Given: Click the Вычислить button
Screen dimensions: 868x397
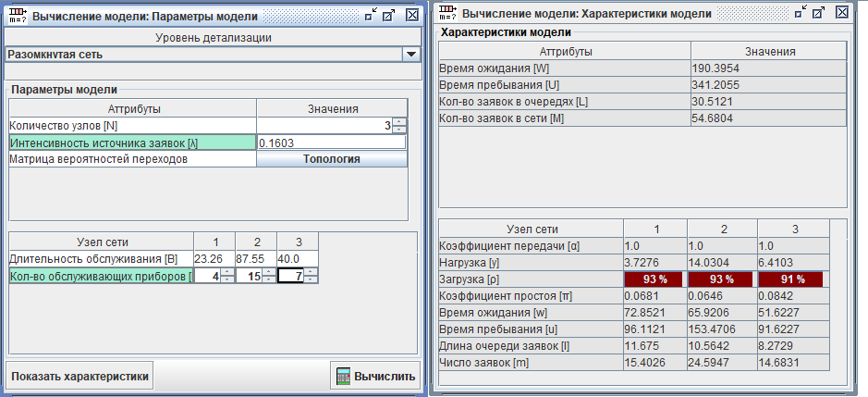Looking at the screenshot, I should click(375, 376).
